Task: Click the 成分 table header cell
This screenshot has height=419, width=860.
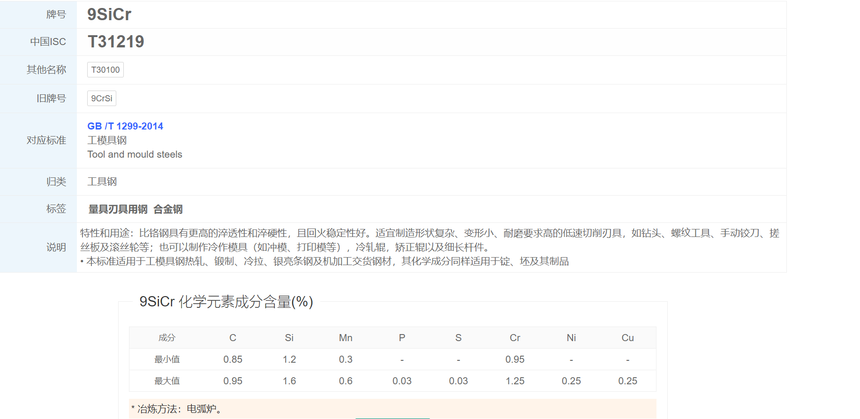Action: 167,338
